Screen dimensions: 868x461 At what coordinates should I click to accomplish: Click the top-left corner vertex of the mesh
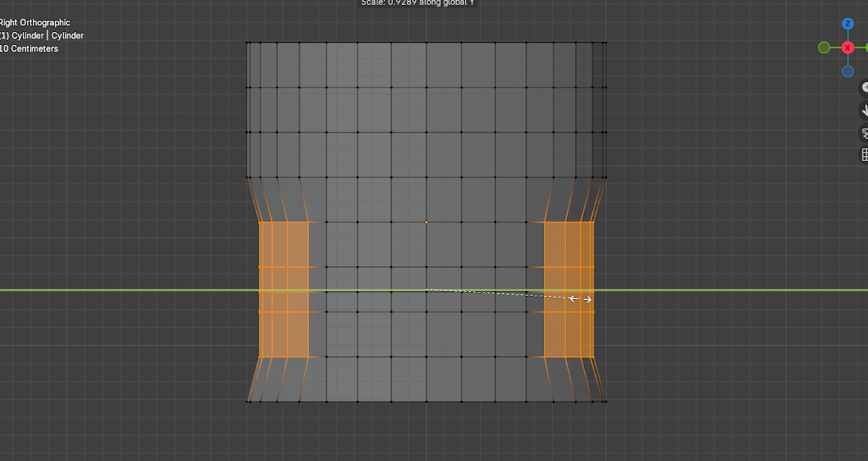(247, 43)
